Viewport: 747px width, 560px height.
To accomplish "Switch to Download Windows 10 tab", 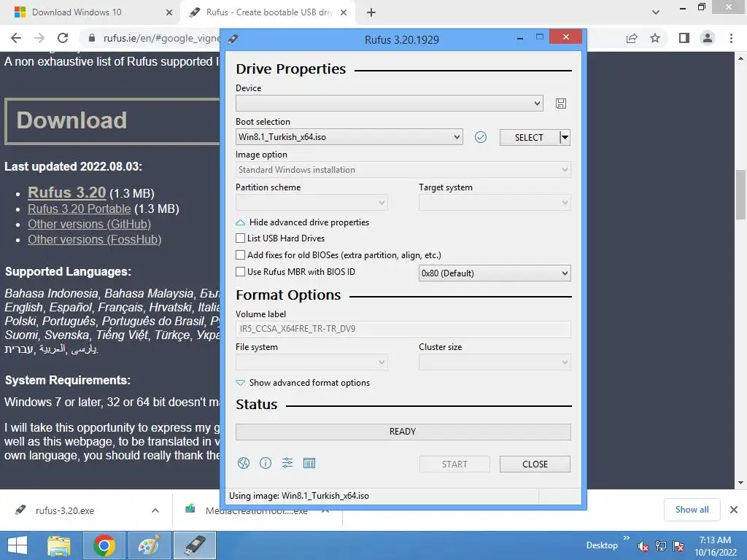I will click(x=90, y=12).
